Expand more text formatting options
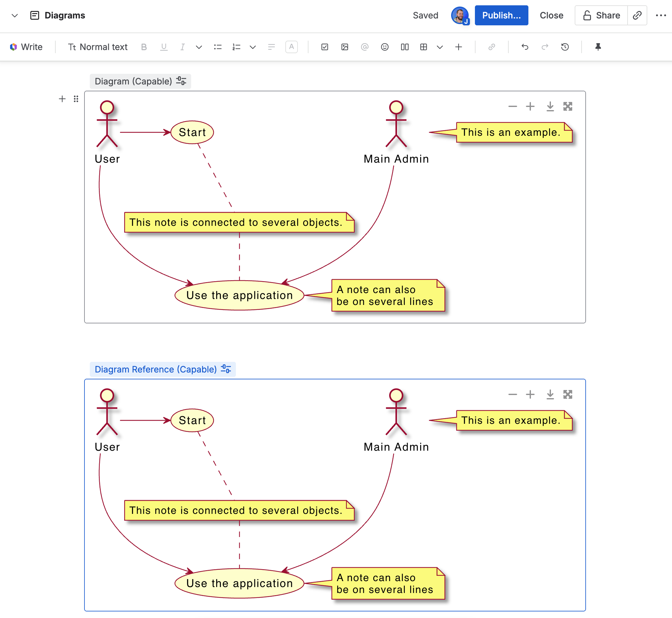 (x=199, y=47)
